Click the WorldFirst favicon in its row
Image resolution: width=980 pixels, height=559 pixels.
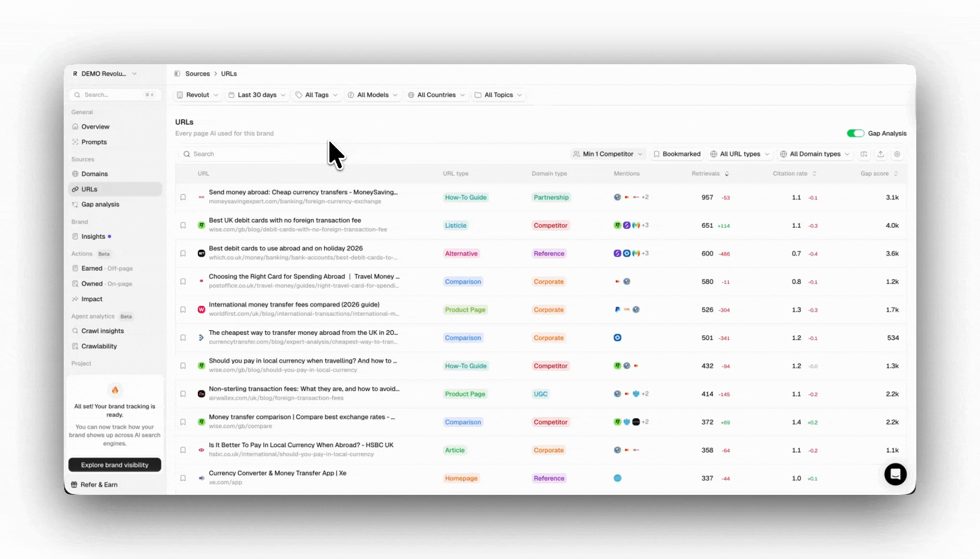point(201,310)
